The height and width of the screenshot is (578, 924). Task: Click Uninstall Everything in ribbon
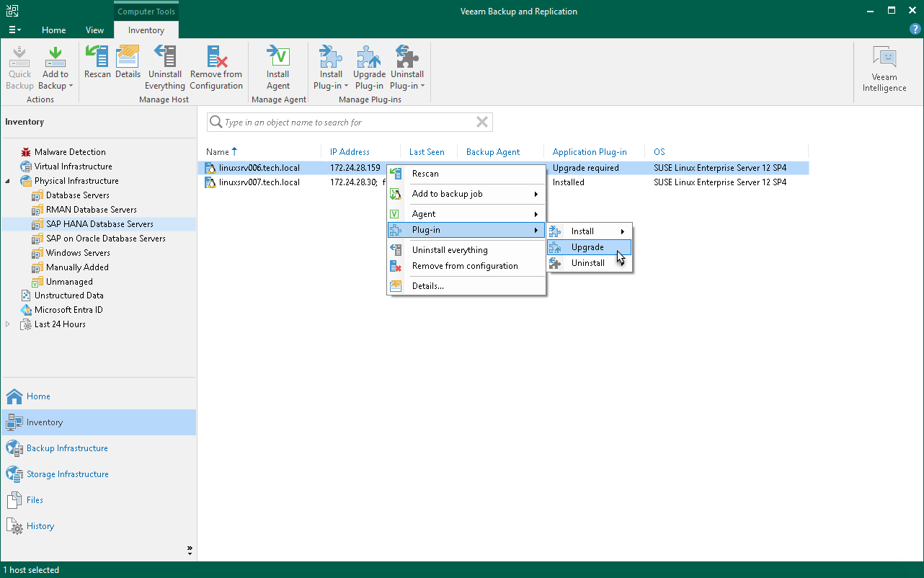coord(165,68)
